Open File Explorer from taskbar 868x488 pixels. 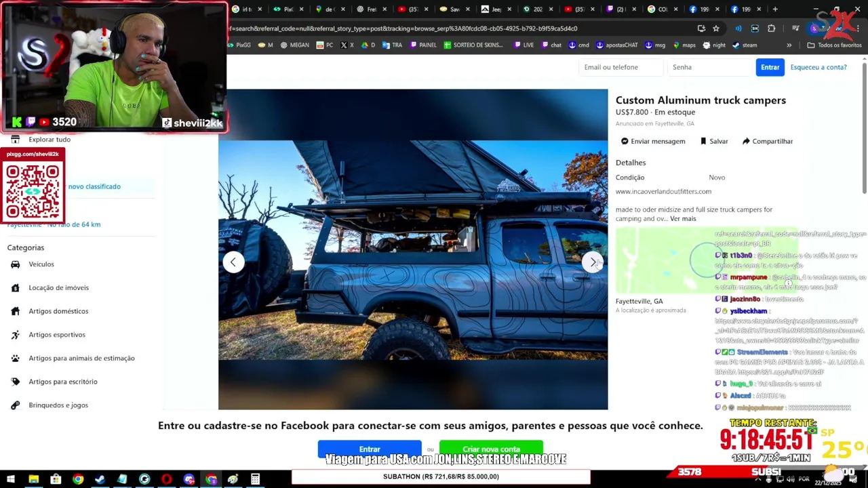[x=33, y=480]
